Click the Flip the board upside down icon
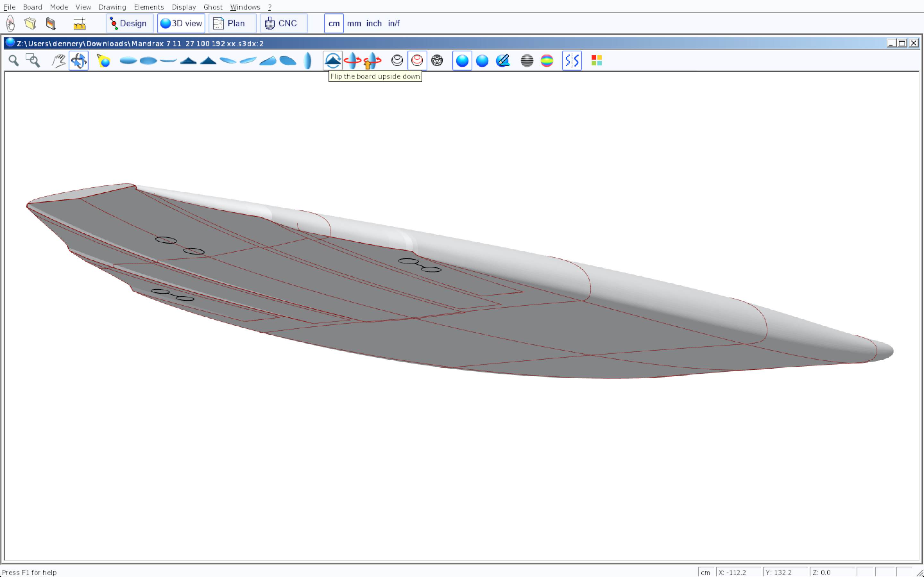Viewport: 924px width, 577px height. pos(333,61)
